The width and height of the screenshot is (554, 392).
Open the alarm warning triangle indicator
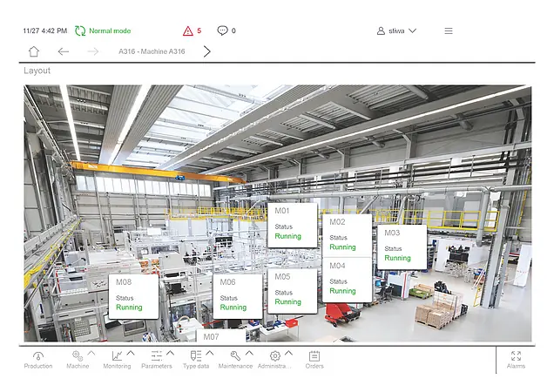188,31
